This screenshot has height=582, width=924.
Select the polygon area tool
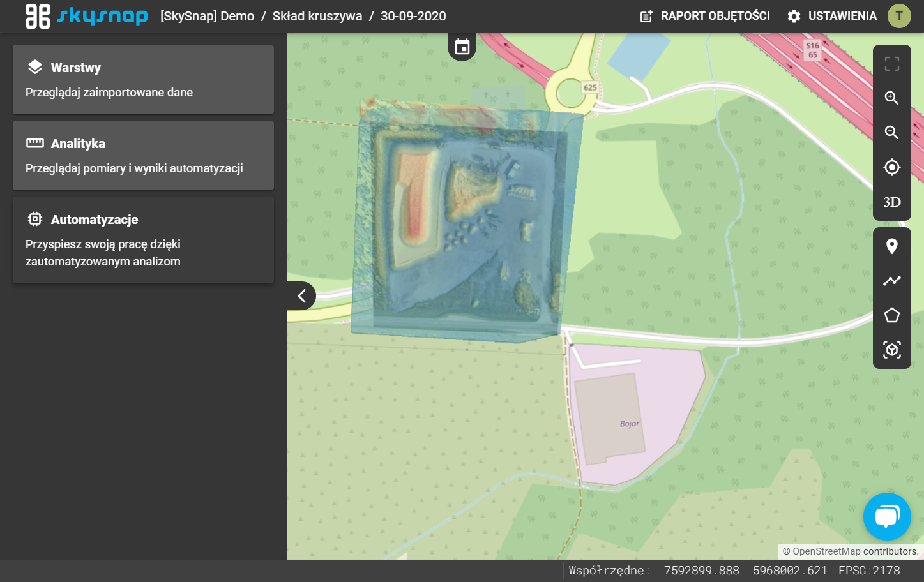(x=892, y=315)
